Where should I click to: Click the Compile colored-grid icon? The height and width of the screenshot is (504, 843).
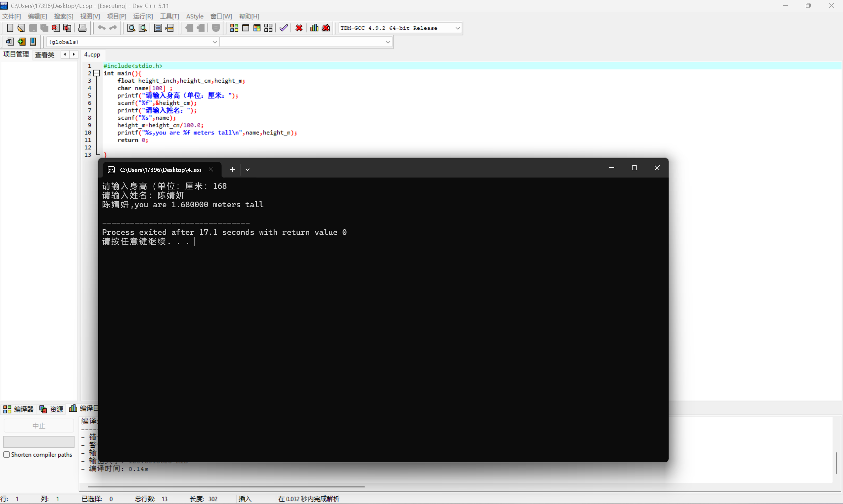point(234,28)
